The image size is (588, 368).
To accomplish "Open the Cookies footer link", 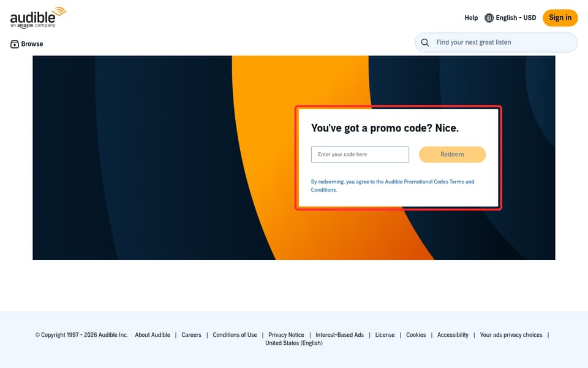I will [416, 335].
